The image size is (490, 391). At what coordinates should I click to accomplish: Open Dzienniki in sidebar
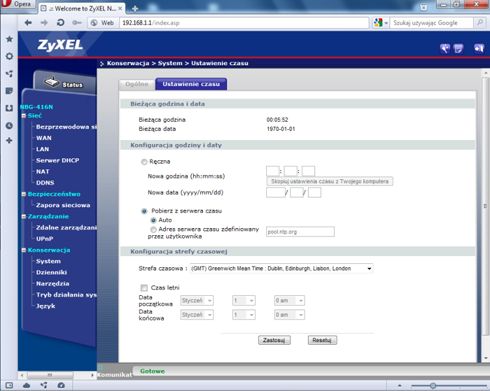pyautogui.click(x=51, y=272)
